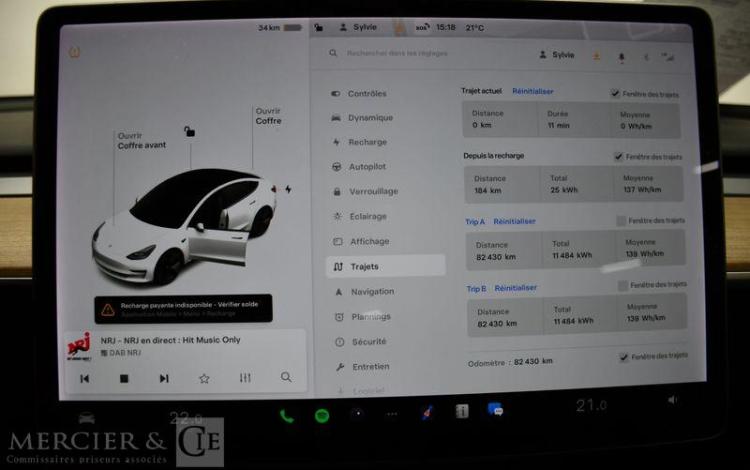The width and height of the screenshot is (750, 470).
Task: Tap Ouvrir Coffre avant
Action: pyautogui.click(x=142, y=141)
